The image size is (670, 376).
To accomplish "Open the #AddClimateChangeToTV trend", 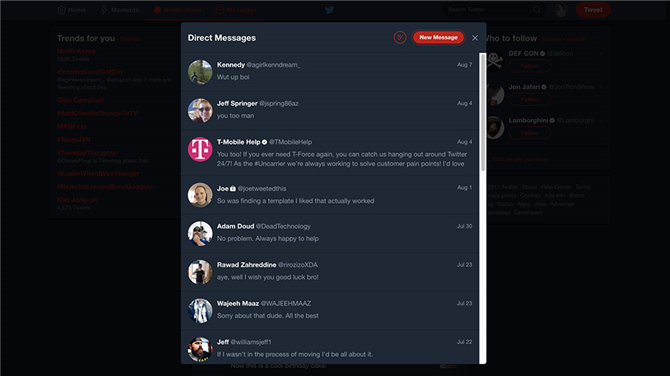I will point(97,113).
